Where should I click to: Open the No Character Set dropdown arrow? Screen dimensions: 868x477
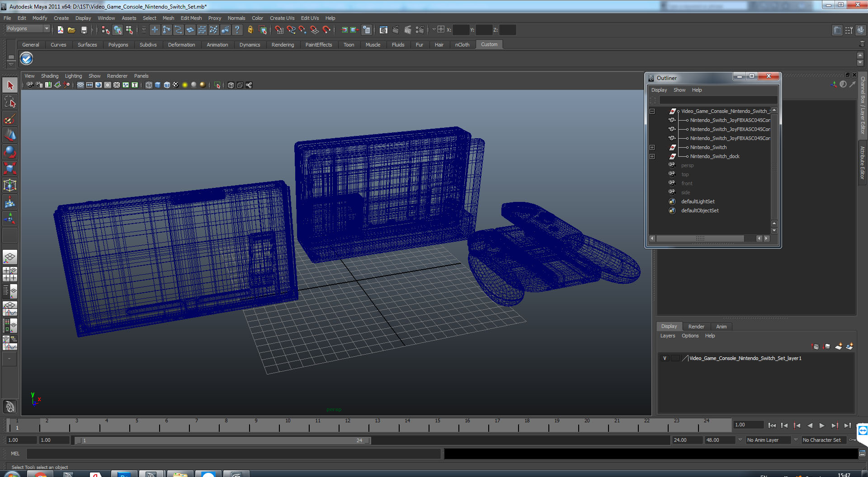pyautogui.click(x=796, y=440)
